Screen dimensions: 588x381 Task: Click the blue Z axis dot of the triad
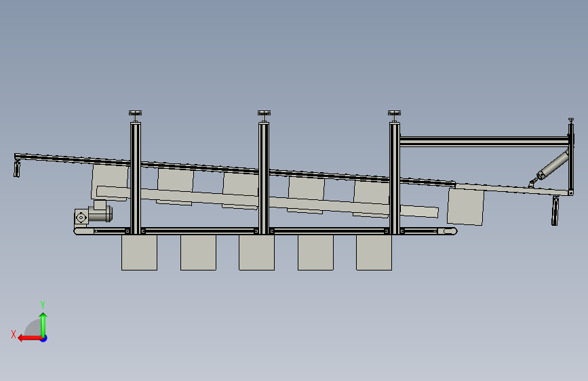(44, 338)
